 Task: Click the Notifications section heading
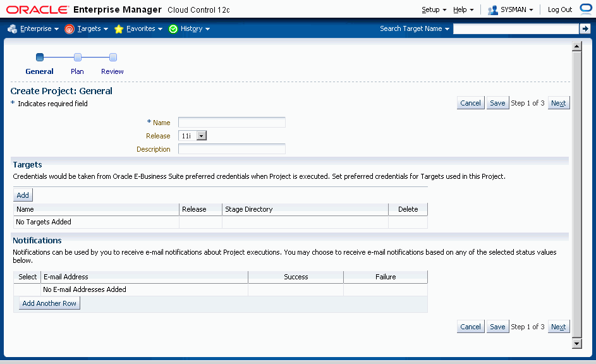[x=37, y=241]
